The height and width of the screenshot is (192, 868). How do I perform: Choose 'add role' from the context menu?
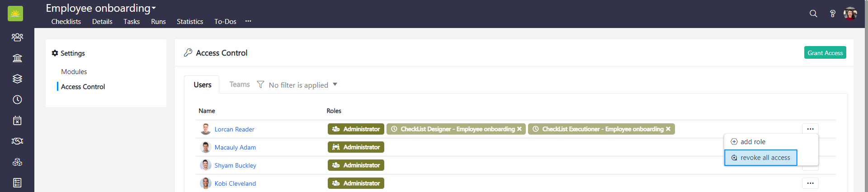click(x=752, y=142)
